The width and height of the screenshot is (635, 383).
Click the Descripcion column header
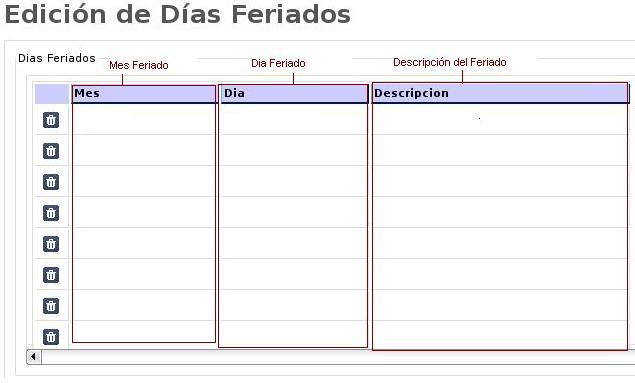pos(500,93)
